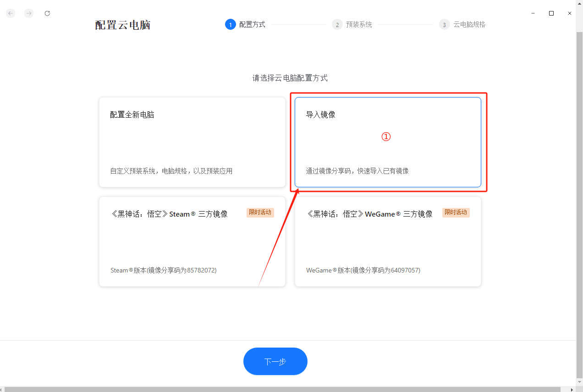Image resolution: width=583 pixels, height=392 pixels.
Task: Pick the 《黑神话：悟空》WeGame 三方镜像 card
Action: click(388, 242)
